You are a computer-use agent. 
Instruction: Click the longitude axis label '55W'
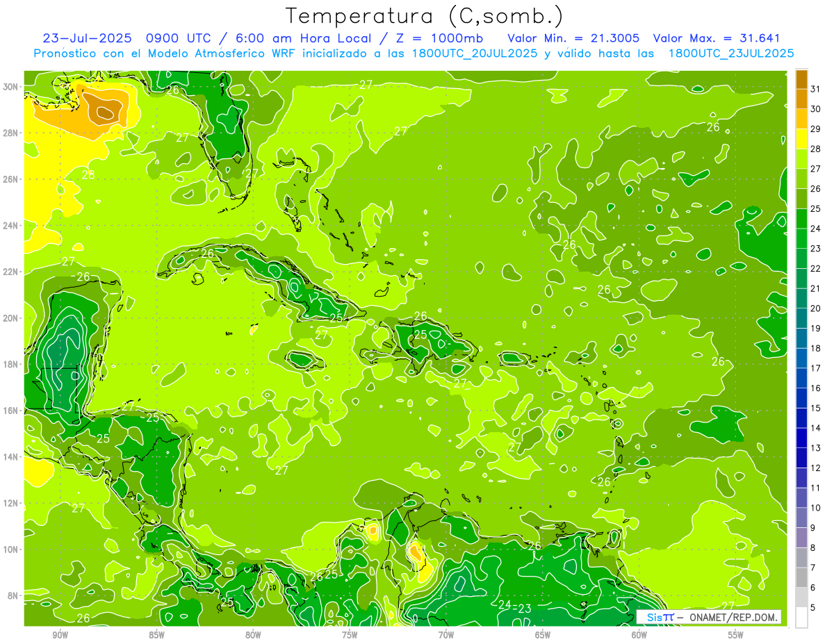click(x=736, y=635)
